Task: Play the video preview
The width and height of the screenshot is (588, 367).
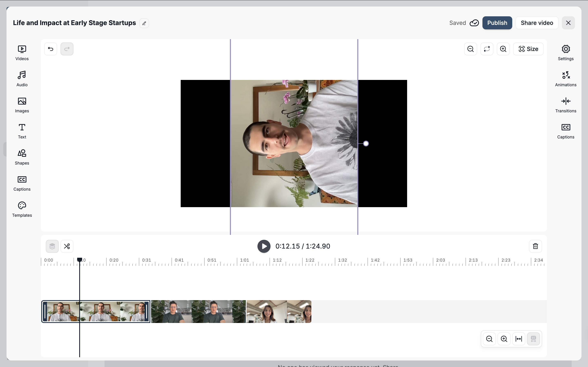Action: [x=264, y=246]
